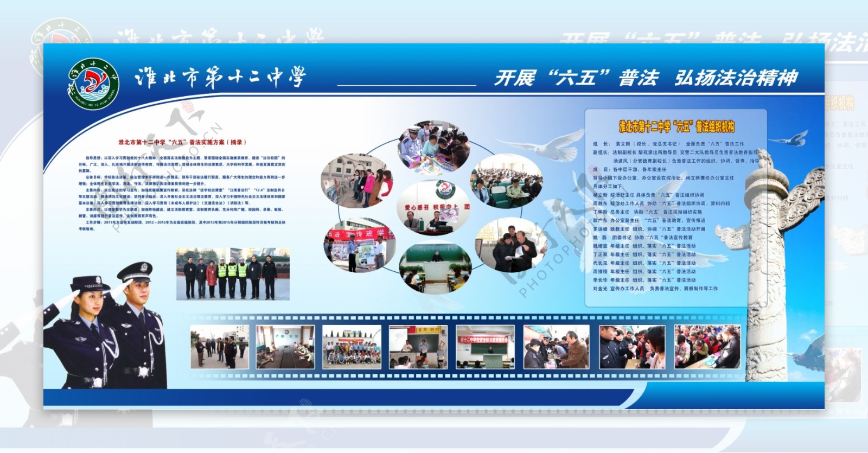Click the calligraphy title 淮北市第十二中学
The image size is (868, 453).
[220, 78]
